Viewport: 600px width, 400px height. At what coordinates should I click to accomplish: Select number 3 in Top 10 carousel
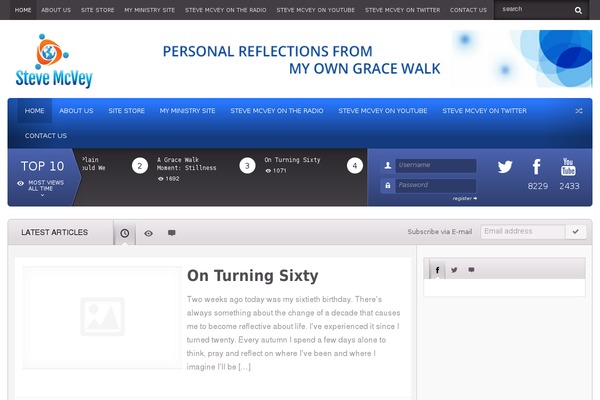point(247,166)
